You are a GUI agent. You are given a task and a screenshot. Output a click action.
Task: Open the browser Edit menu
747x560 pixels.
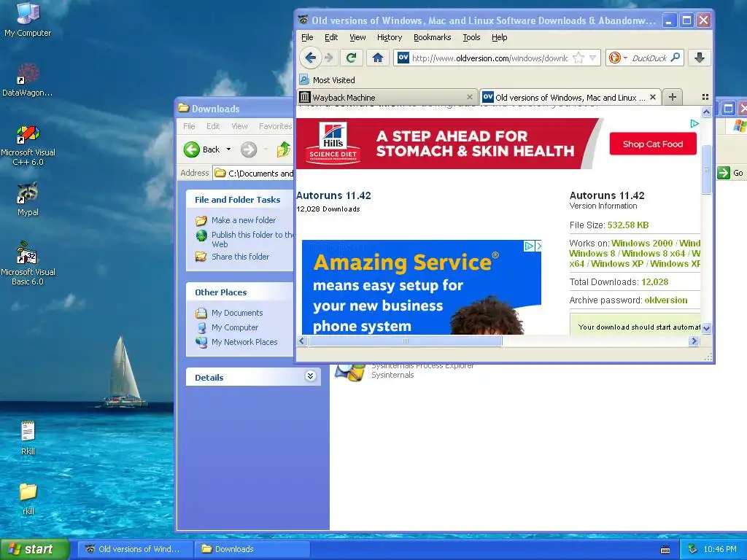tap(331, 37)
